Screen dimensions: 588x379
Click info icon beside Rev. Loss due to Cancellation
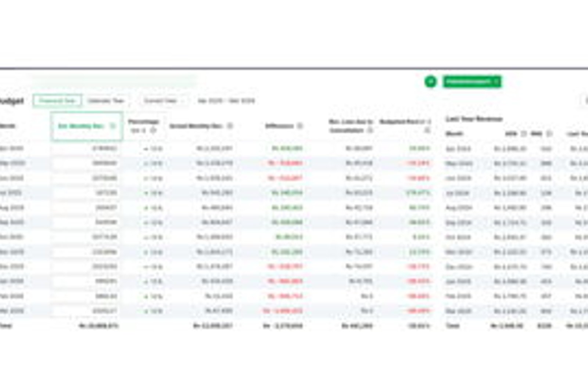click(x=370, y=130)
